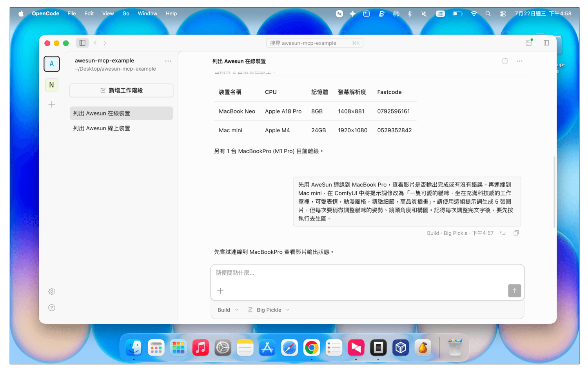This screenshot has width=588, height=374.
Task: Open Control Center in the menu bar
Action: coord(503,14)
